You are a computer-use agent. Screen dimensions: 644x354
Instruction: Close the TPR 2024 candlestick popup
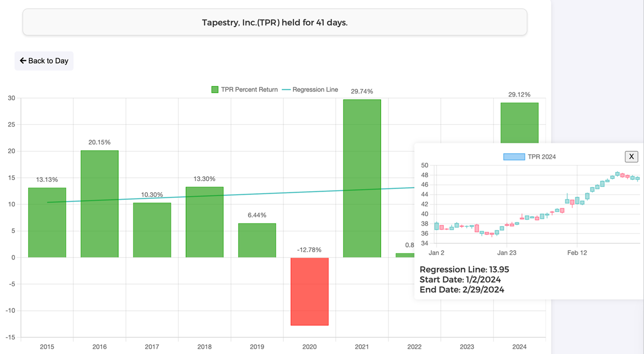631,156
